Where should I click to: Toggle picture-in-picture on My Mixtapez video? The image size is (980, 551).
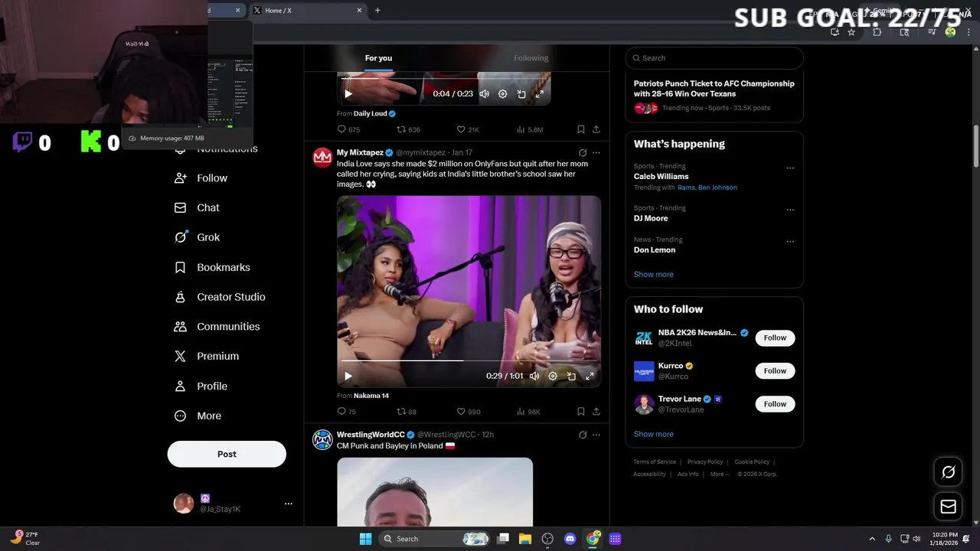[x=571, y=376]
